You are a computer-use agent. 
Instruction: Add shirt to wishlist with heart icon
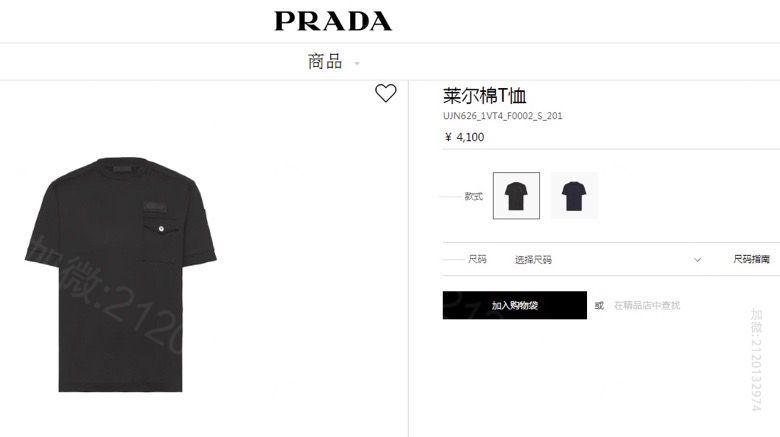point(386,93)
